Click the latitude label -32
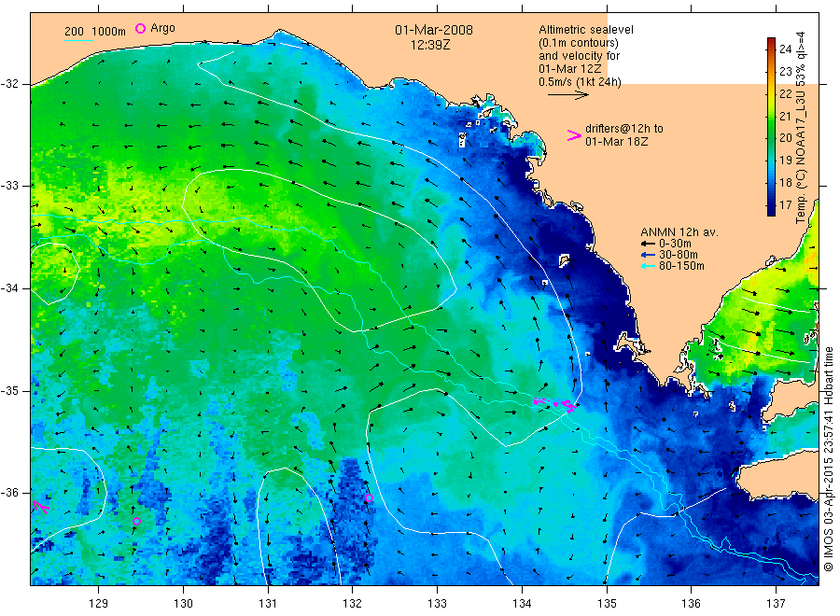The image size is (840, 616). pyautogui.click(x=9, y=84)
